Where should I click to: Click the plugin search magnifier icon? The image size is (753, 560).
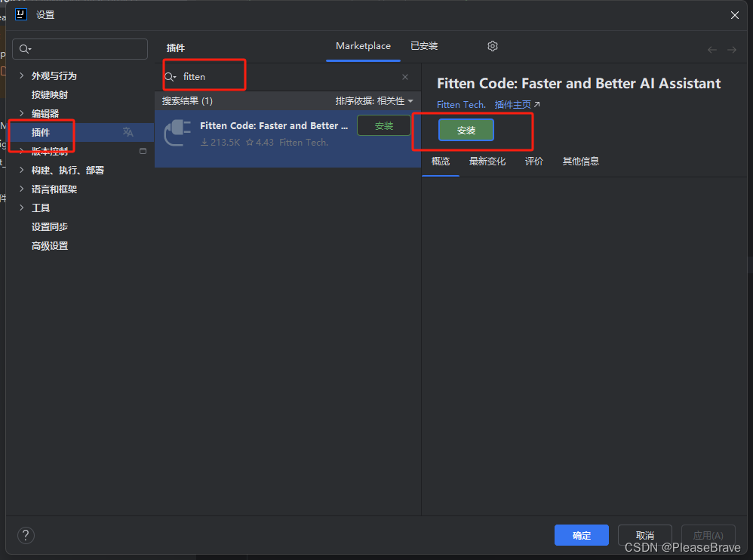(x=170, y=77)
